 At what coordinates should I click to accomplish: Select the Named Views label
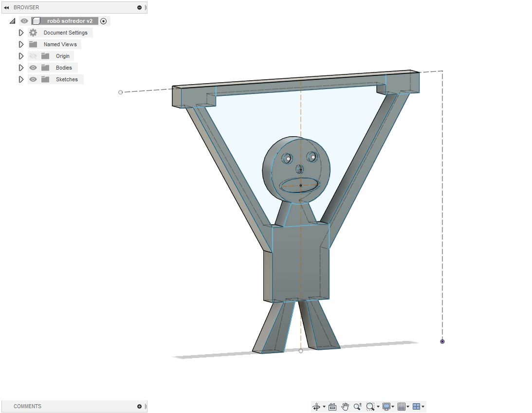pos(60,44)
